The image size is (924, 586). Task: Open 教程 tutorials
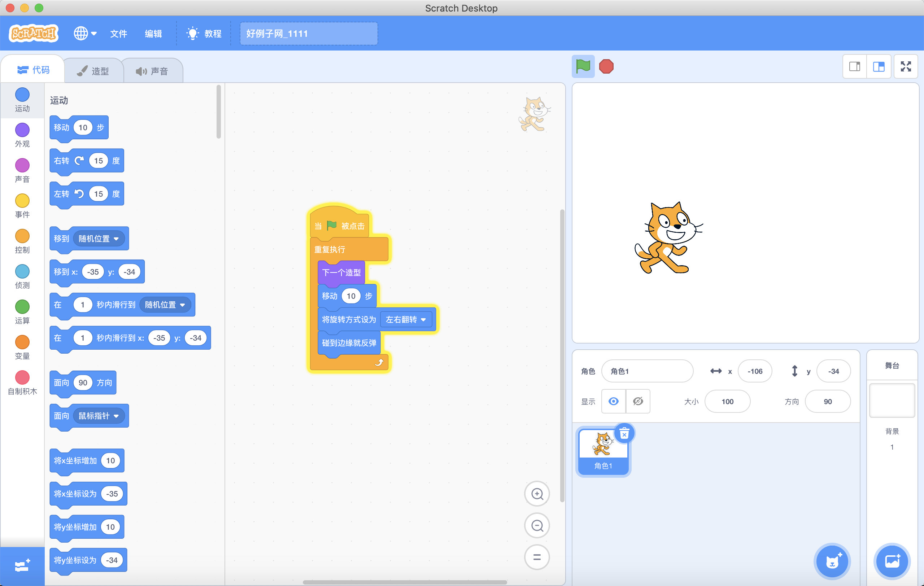tap(204, 34)
